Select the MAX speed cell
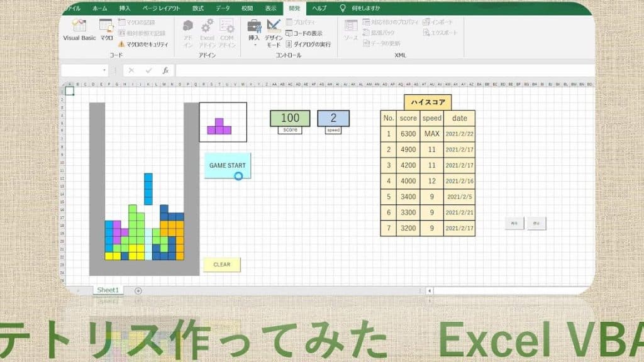The image size is (644, 362). [431, 134]
